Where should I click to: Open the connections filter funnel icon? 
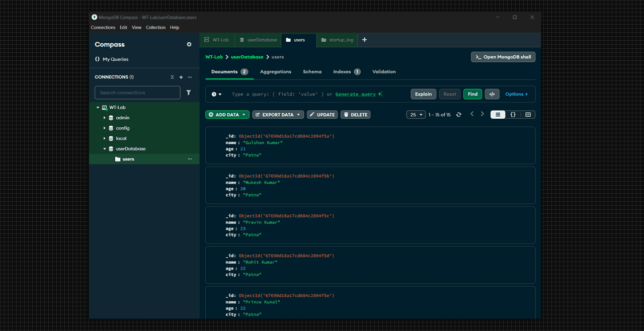189,93
